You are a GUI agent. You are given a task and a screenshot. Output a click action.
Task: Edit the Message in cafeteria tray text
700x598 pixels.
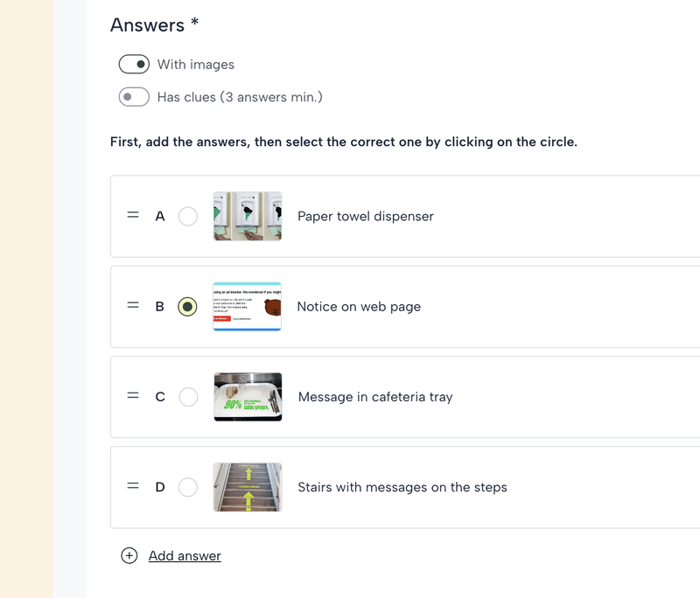pyautogui.click(x=375, y=397)
